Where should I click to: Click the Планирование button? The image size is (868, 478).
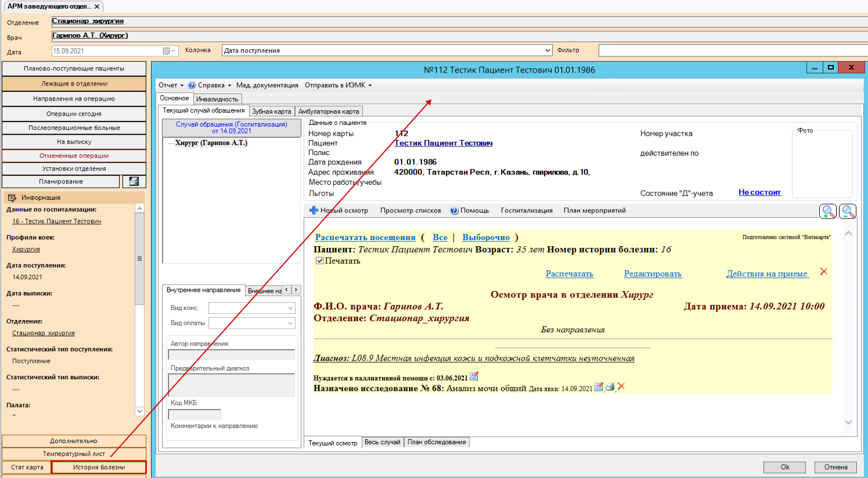[x=61, y=182]
